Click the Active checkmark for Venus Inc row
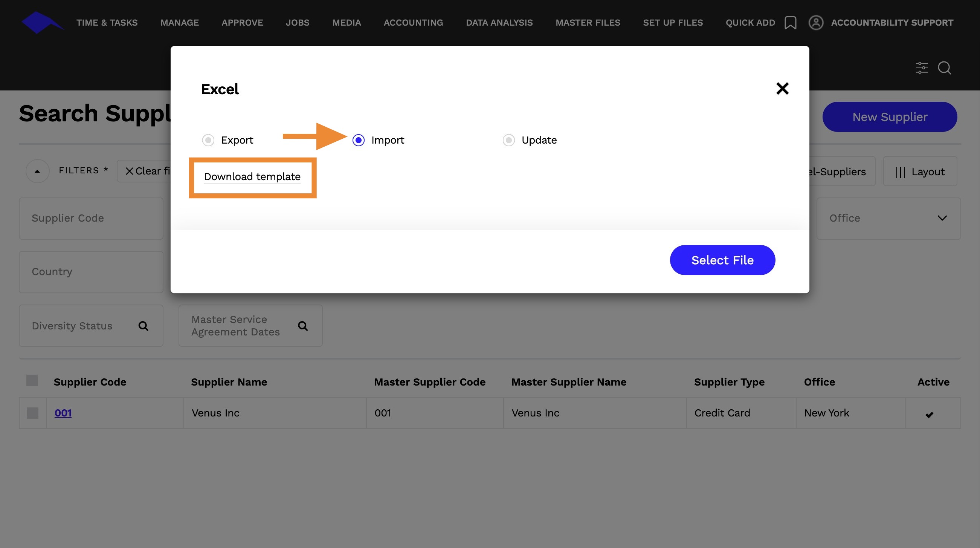The width and height of the screenshot is (980, 548). tap(930, 415)
